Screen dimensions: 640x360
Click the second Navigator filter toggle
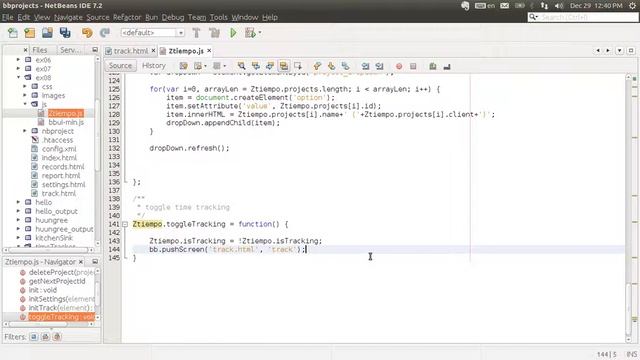coord(45,337)
